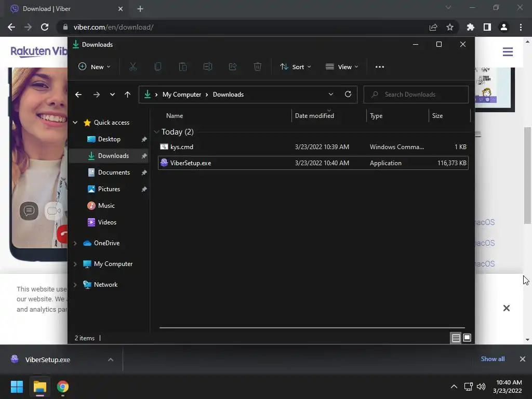The height and width of the screenshot is (399, 532).
Task: Click Chrome taskbar icon
Action: pos(63,387)
